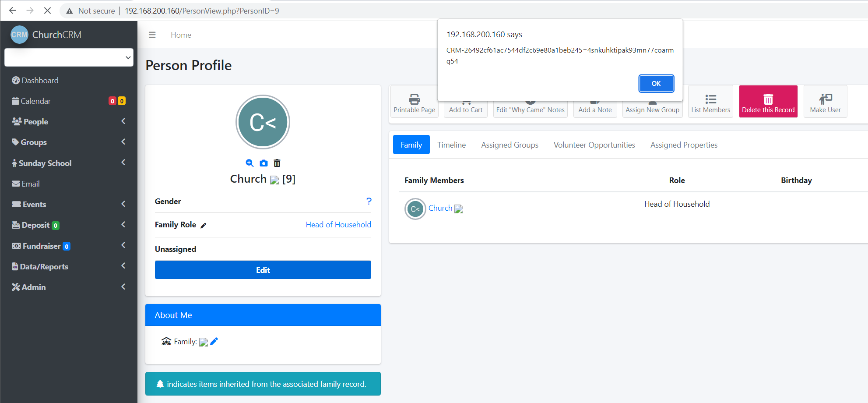Screen dimensions: 868x403
Task: Toggle sidebar with hamburger icon
Action: 152,35
